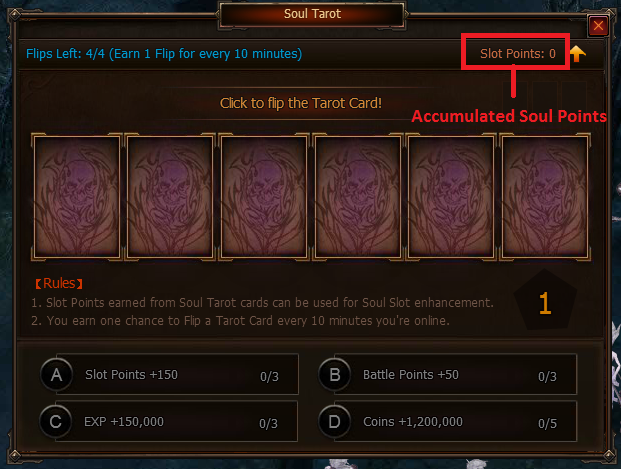Click the circular C icon

(56, 421)
